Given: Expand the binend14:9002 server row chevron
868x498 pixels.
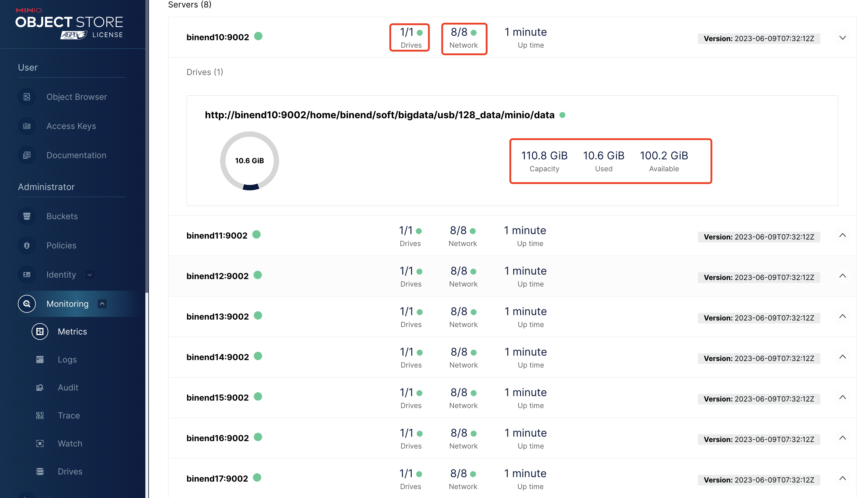Looking at the screenshot, I should point(842,357).
